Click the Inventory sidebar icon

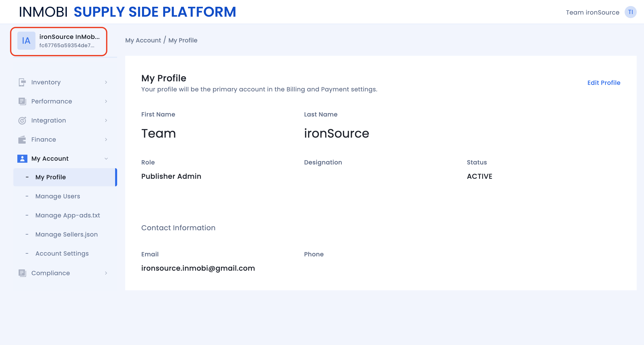pos(22,82)
